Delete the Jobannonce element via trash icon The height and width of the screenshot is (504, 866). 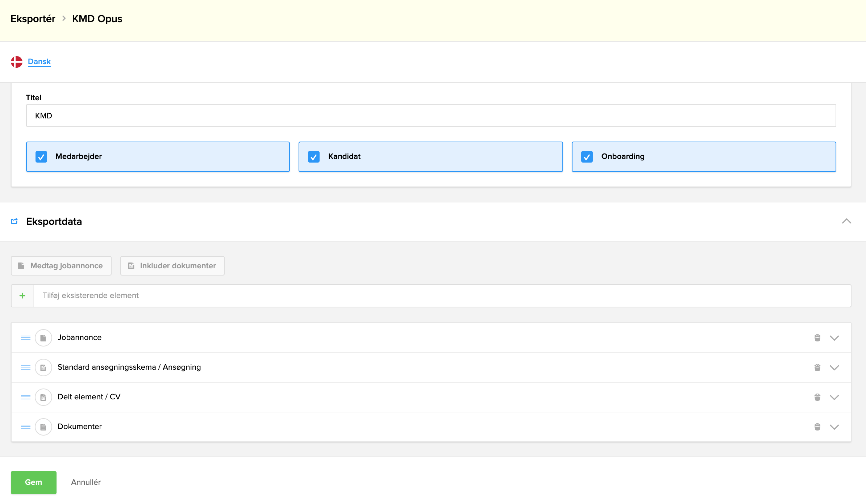[817, 337]
